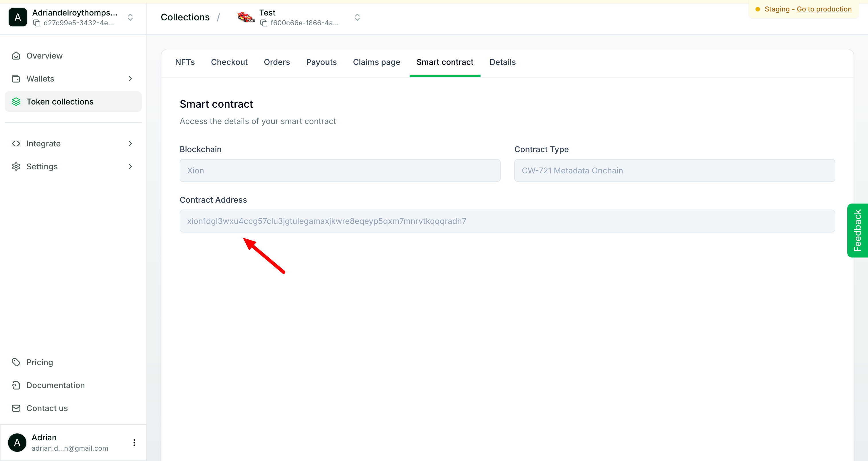The width and height of the screenshot is (868, 461).
Task: Open the green Feedback side button
Action: pyautogui.click(x=857, y=230)
